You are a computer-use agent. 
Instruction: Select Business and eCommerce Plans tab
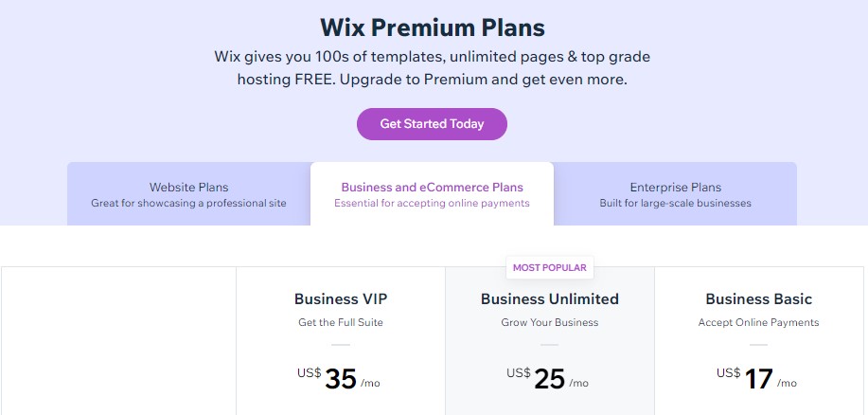(432, 194)
